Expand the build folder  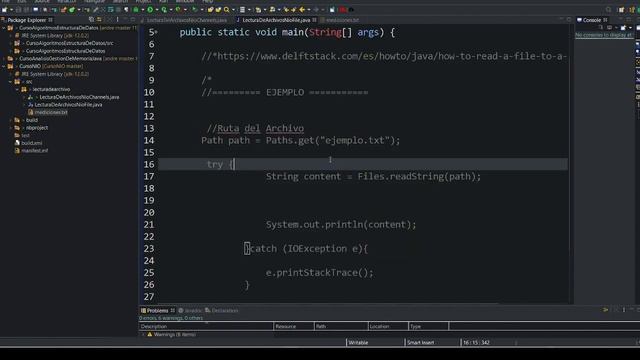click(x=11, y=120)
